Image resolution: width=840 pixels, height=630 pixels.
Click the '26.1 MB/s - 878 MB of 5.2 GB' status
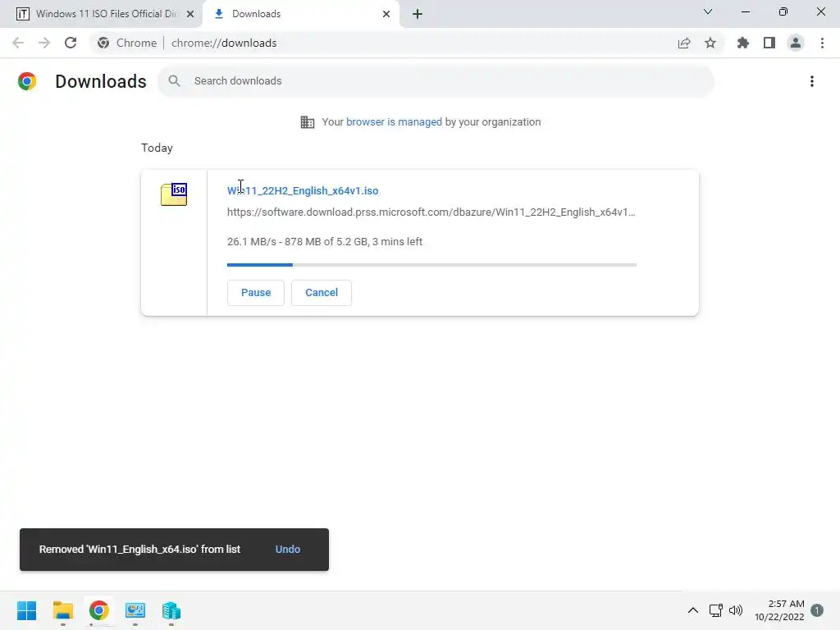click(325, 242)
